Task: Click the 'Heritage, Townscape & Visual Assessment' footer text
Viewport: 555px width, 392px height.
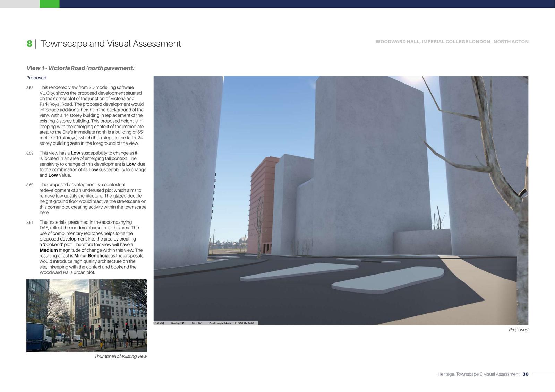Action: click(478, 374)
